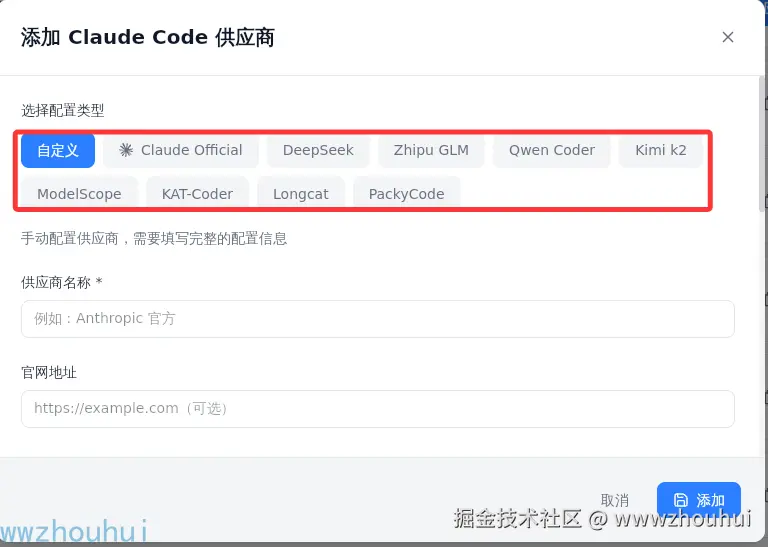
Task: Click the Claude starburst logo icon
Action: (x=126, y=150)
